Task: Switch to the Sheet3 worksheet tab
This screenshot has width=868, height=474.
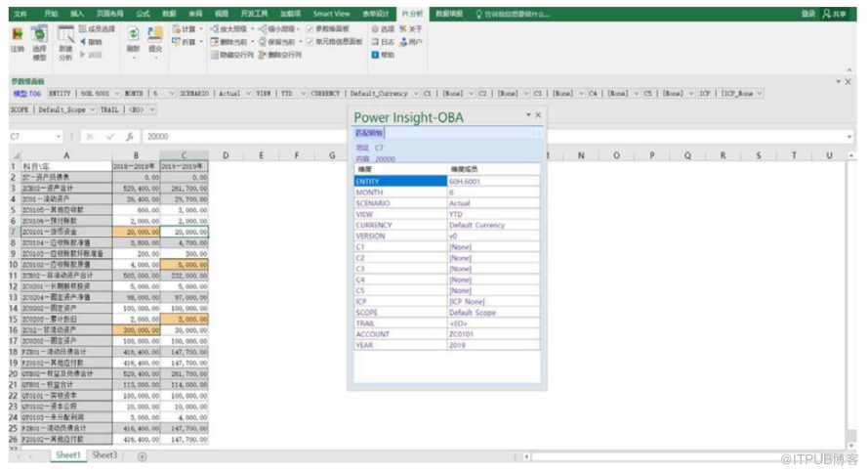Action: [x=105, y=455]
